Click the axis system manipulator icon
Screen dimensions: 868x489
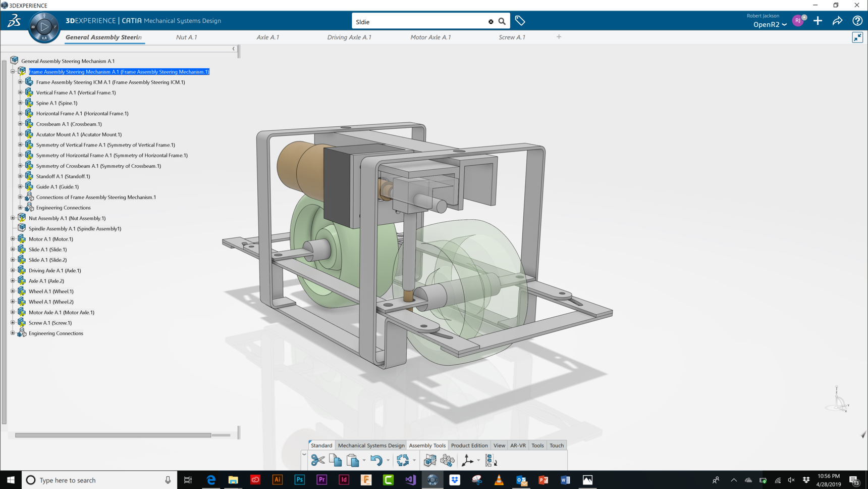point(467,460)
